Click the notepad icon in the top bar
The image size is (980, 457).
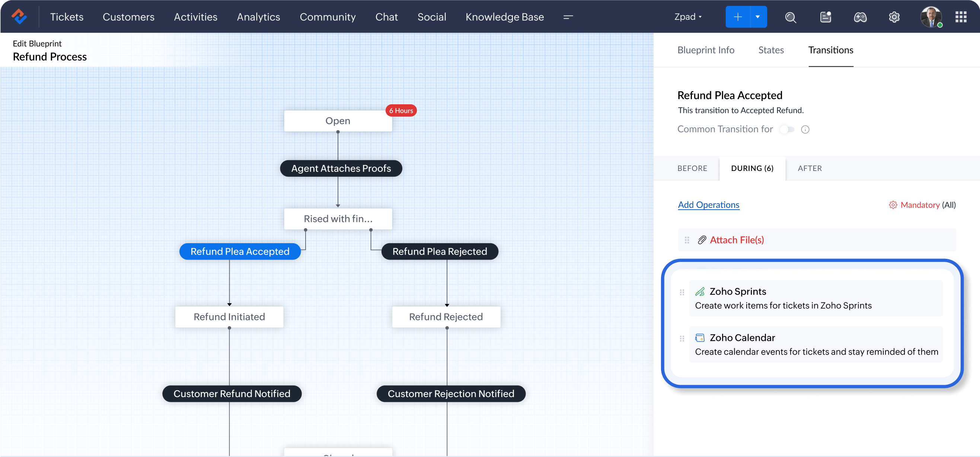(x=825, y=17)
